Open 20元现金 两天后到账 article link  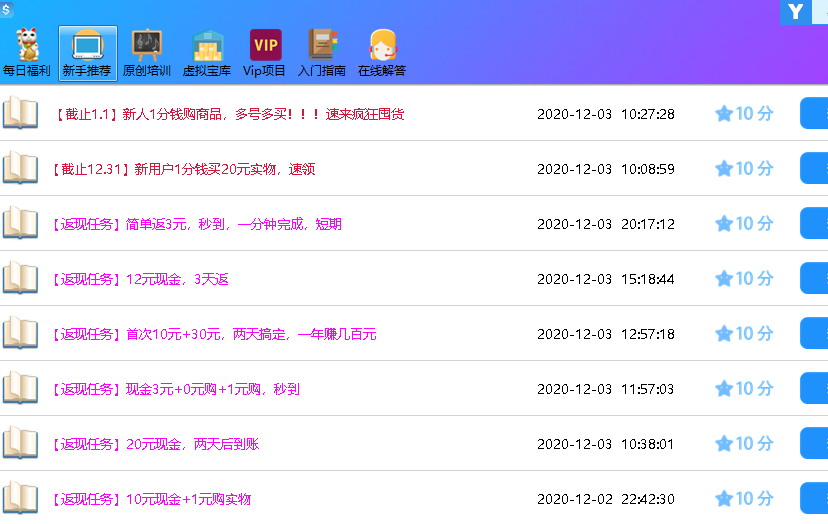(x=155, y=444)
